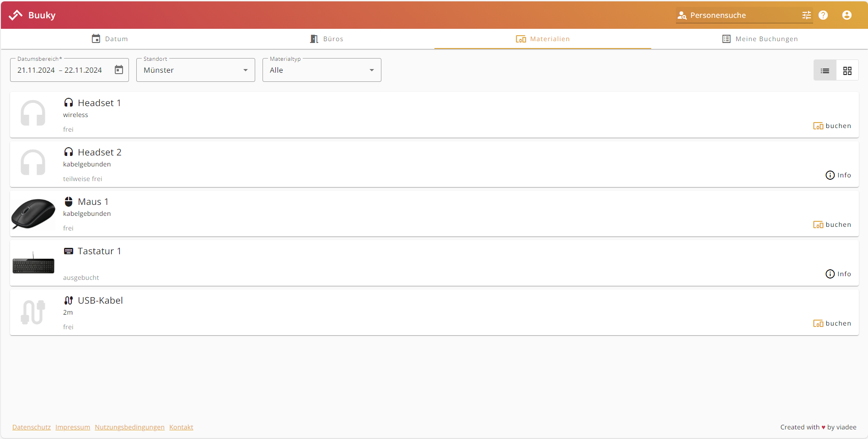Click the USB-Kabel title
Image resolution: width=868 pixels, height=439 pixels.
click(100, 300)
